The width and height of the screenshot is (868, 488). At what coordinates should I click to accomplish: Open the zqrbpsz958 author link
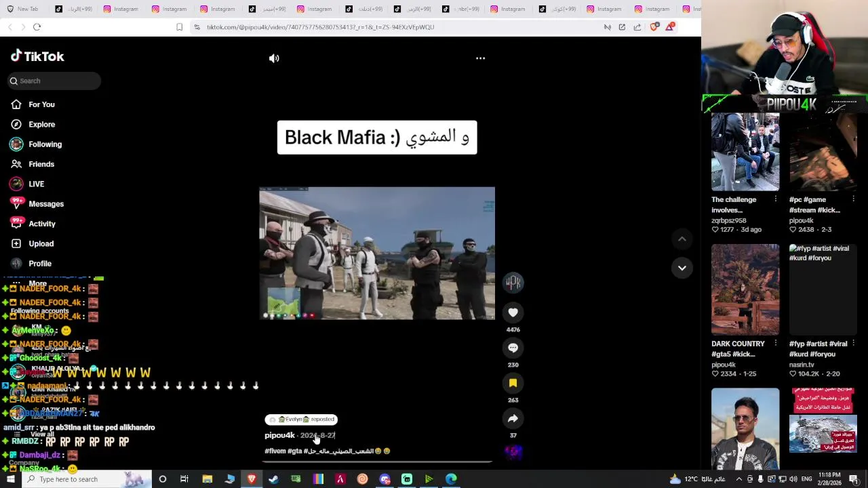coord(728,220)
